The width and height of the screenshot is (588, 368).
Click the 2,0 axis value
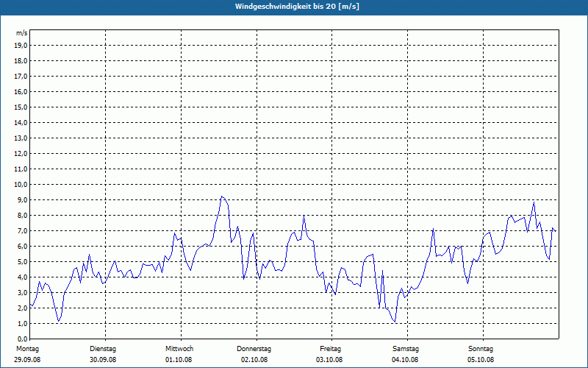(22, 308)
